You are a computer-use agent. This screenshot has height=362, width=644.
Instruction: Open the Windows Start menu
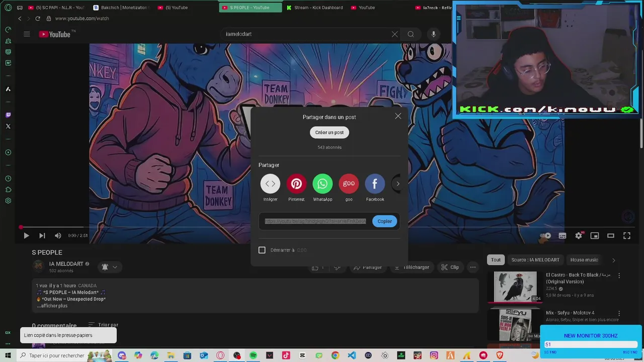[8, 355]
